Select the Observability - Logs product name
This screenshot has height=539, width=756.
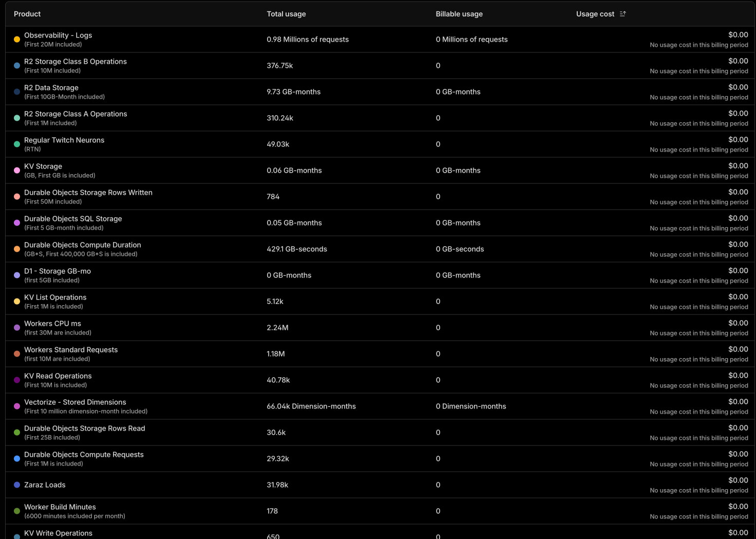point(58,35)
